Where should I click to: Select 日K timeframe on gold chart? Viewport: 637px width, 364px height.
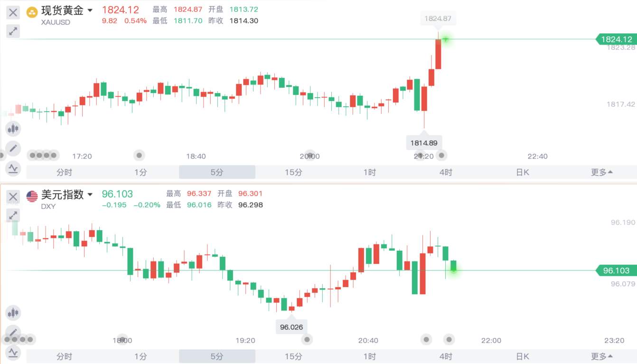click(x=523, y=172)
